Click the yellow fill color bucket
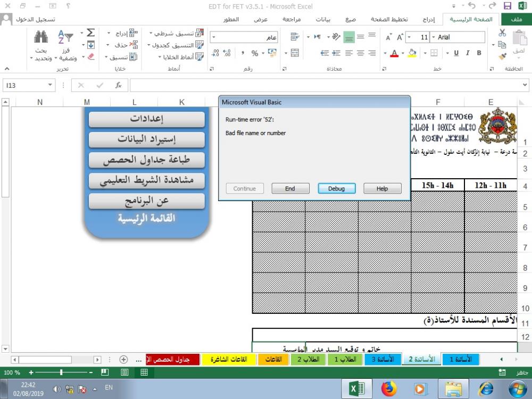The image size is (532, 399). point(412,53)
